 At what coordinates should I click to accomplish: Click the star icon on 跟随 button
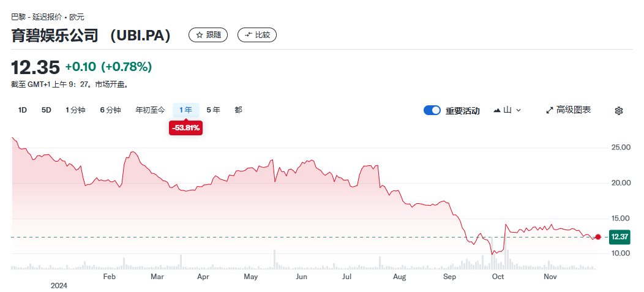[x=199, y=36]
